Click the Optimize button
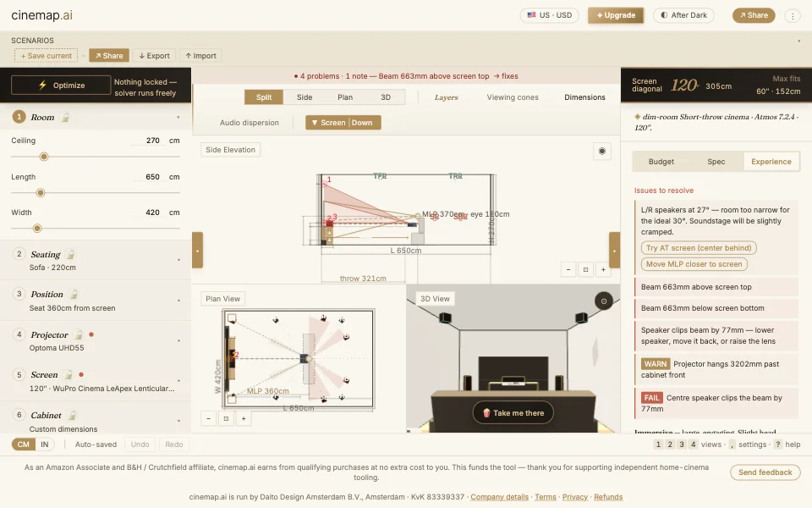This screenshot has height=508, width=812. point(61,86)
